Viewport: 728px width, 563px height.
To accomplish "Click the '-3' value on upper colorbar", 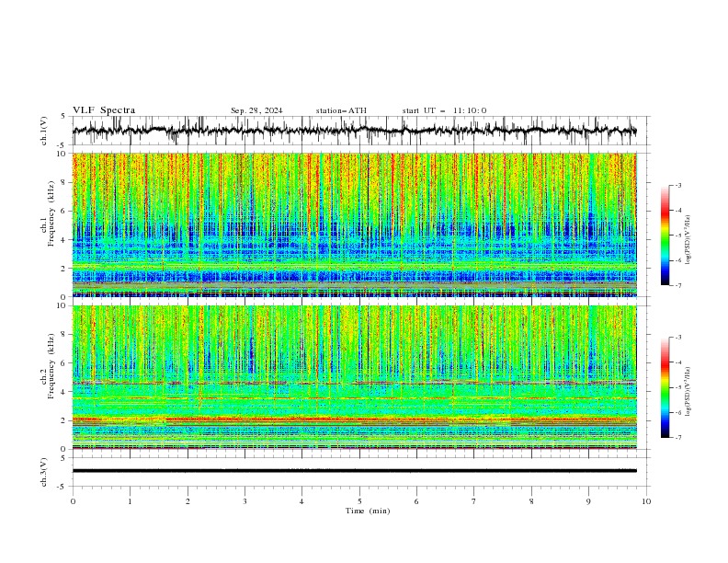I will (x=677, y=185).
